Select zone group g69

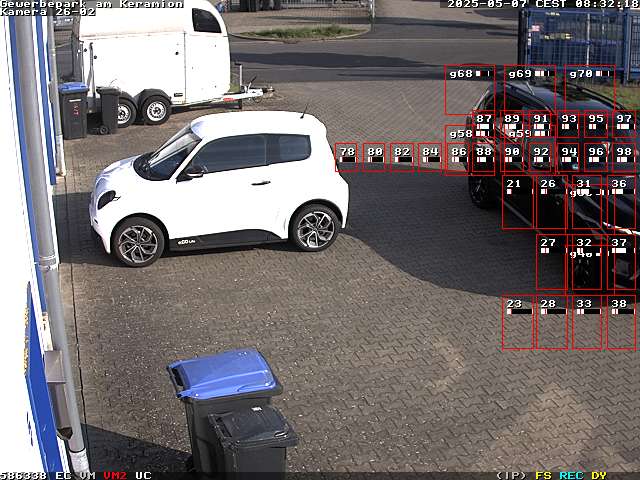[x=530, y=90]
